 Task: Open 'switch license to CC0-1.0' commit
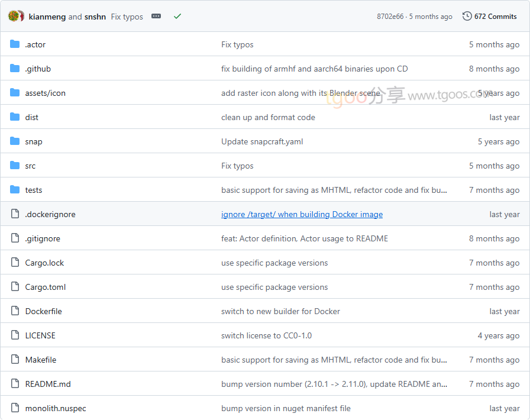pyautogui.click(x=266, y=335)
